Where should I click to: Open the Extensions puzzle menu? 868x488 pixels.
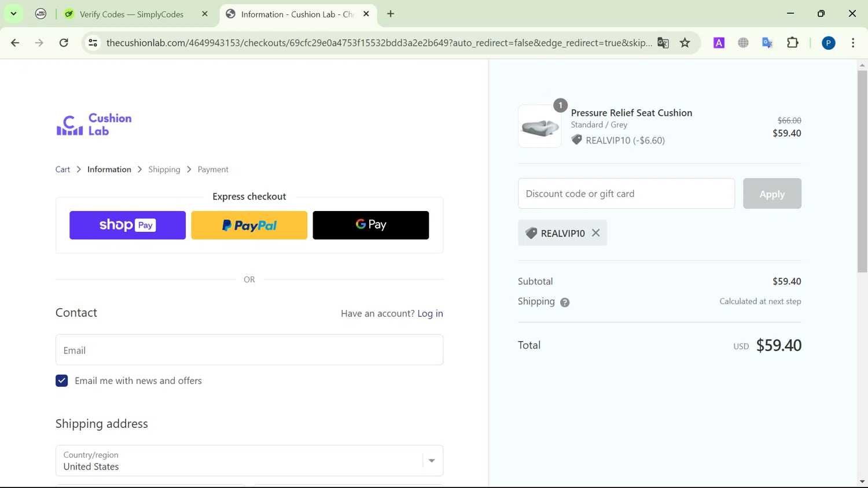point(793,43)
